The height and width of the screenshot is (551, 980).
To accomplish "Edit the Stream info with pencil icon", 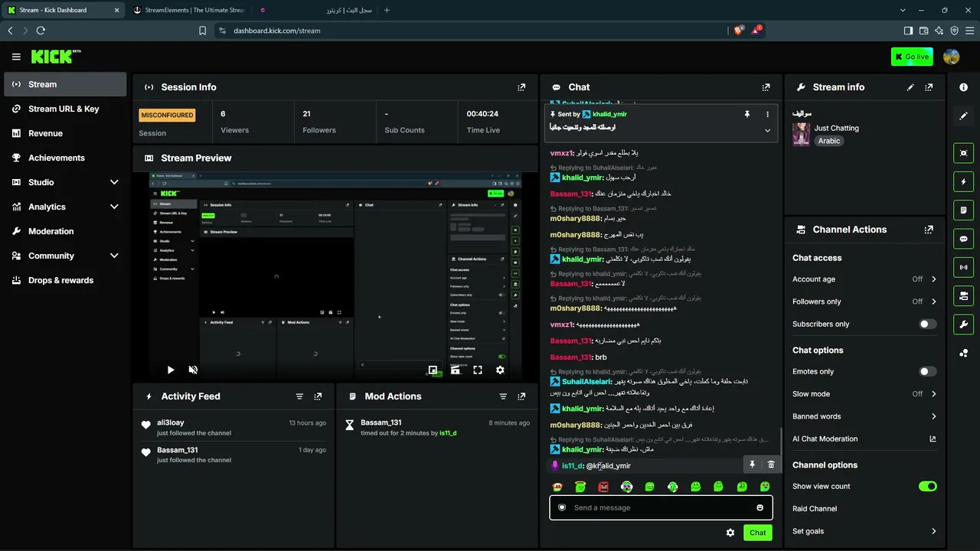I will click(910, 87).
